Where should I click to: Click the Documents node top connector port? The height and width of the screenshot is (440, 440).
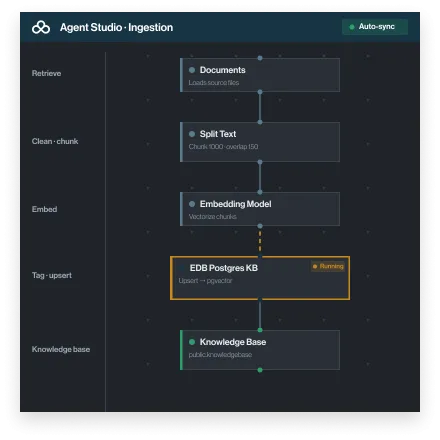(x=260, y=58)
